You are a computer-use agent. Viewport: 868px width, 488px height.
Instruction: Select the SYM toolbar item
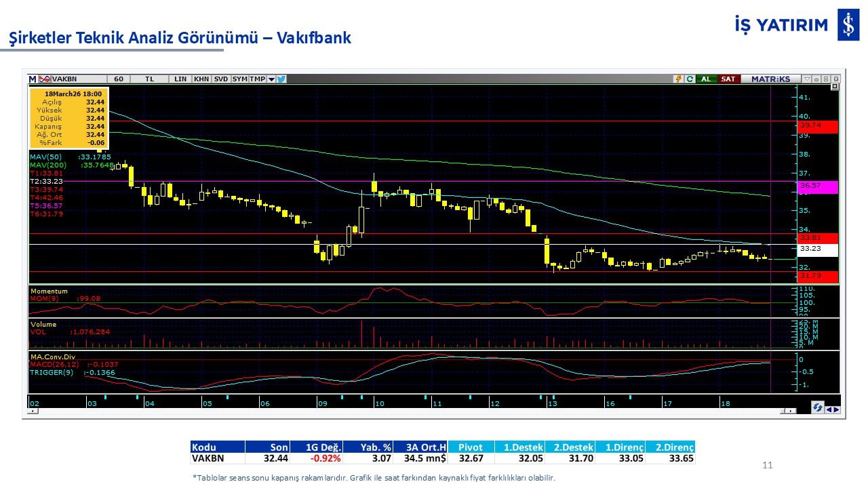[239, 79]
